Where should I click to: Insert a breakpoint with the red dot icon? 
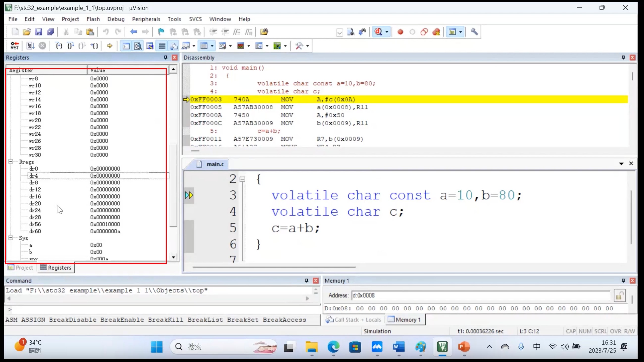coord(400,32)
